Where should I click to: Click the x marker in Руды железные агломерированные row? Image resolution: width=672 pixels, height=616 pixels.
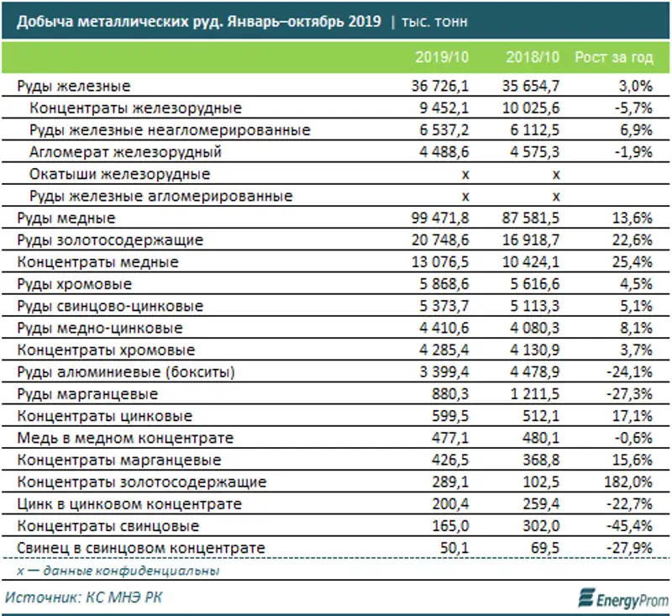pyautogui.click(x=463, y=195)
